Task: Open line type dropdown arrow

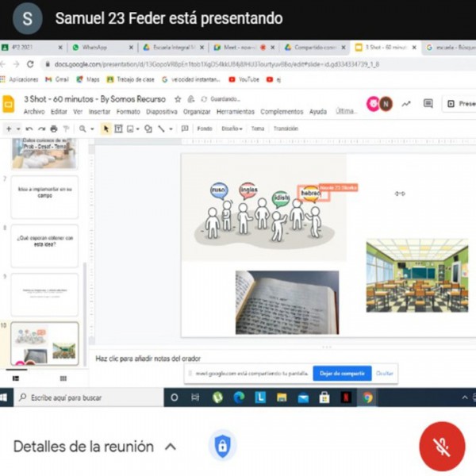Action: tap(171, 129)
